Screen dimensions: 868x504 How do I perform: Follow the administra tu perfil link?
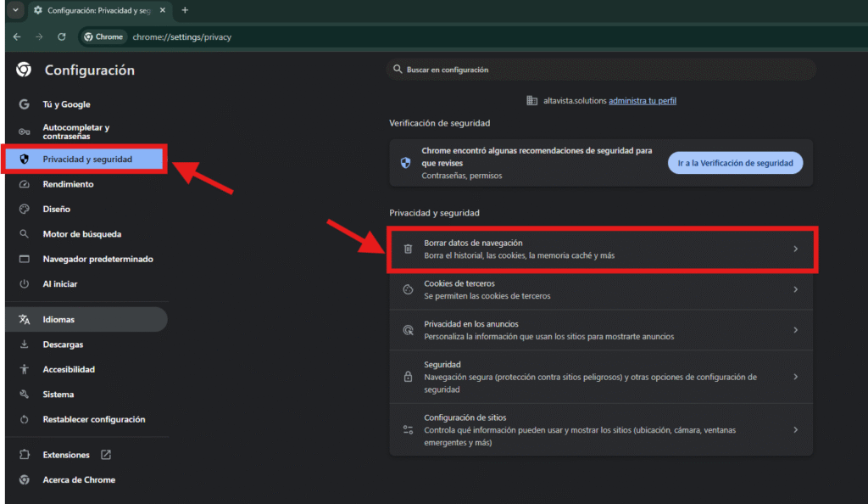[x=642, y=100]
